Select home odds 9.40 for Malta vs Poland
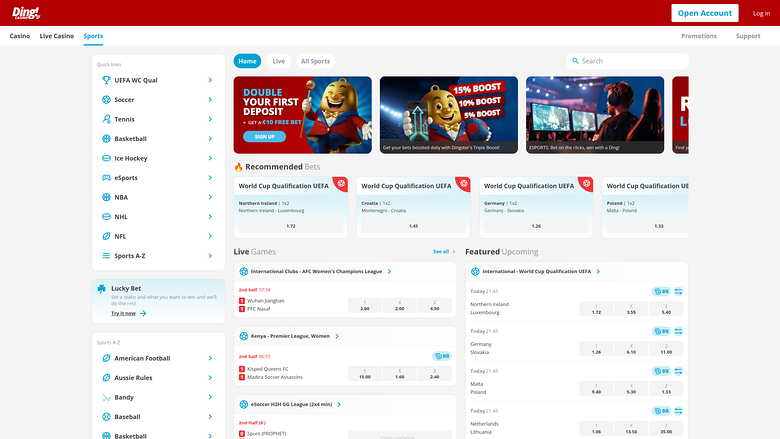 (596, 388)
